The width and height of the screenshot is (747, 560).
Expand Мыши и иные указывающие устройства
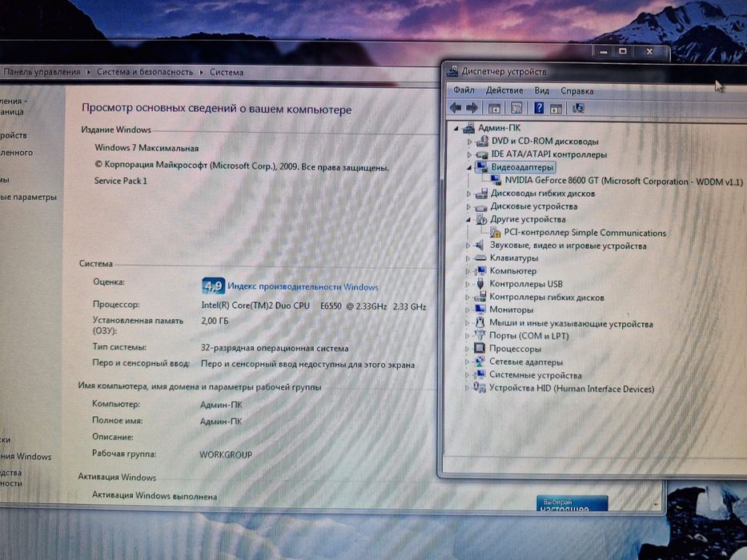pyautogui.click(x=468, y=323)
